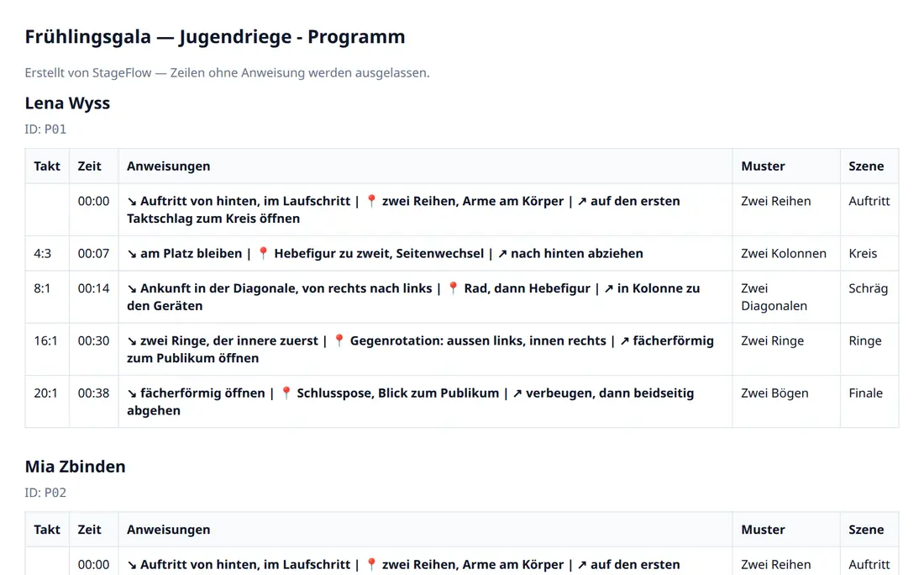924x575 pixels.
Task: Click the red pin icon in the 00:38 row
Action: [286, 393]
